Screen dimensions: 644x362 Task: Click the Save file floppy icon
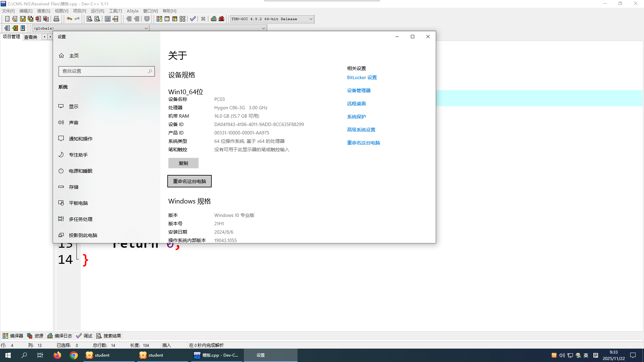click(22, 19)
